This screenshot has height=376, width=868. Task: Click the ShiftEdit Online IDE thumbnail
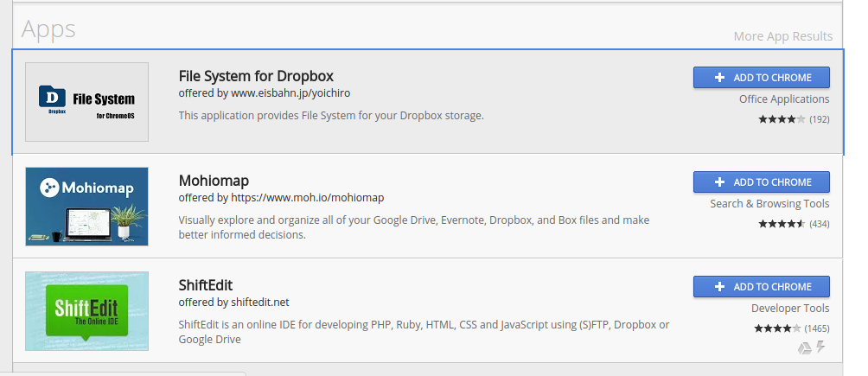coord(86,310)
